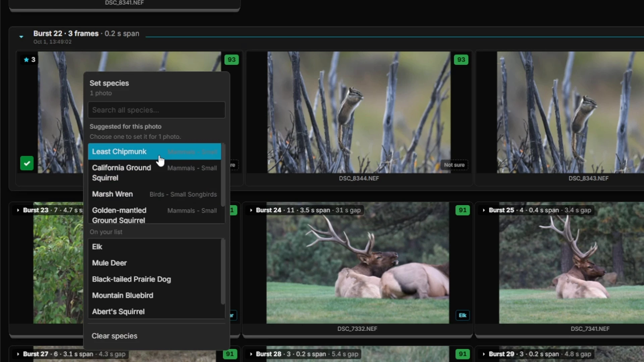Open the DSC_8343.NEF chipmunk thumbnail
The width and height of the screenshot is (644, 362).
coord(570,112)
